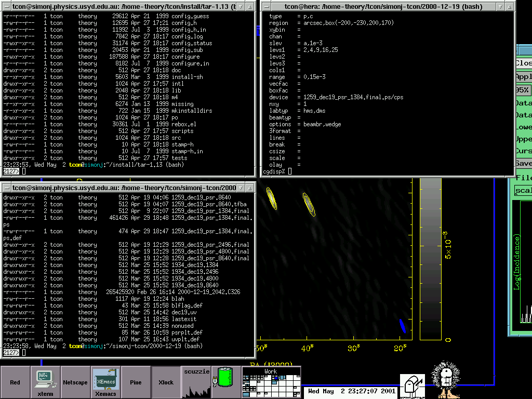The width and height of the screenshot is (532, 399).
Task: Focus the File name input field
Action: [523, 191]
